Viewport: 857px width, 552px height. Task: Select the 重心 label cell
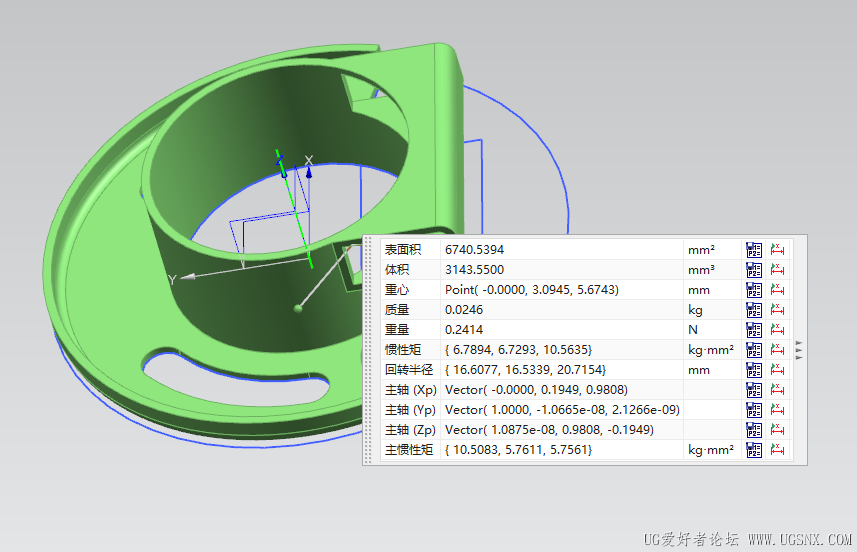point(410,290)
